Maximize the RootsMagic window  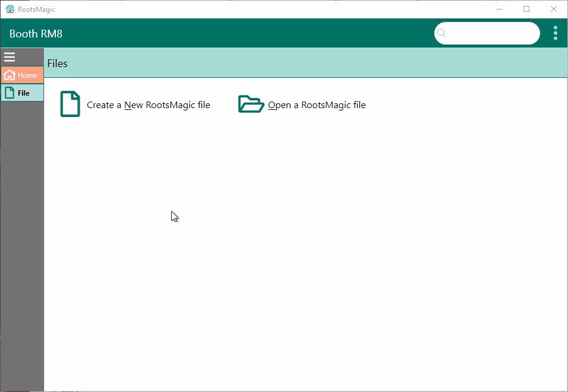526,9
